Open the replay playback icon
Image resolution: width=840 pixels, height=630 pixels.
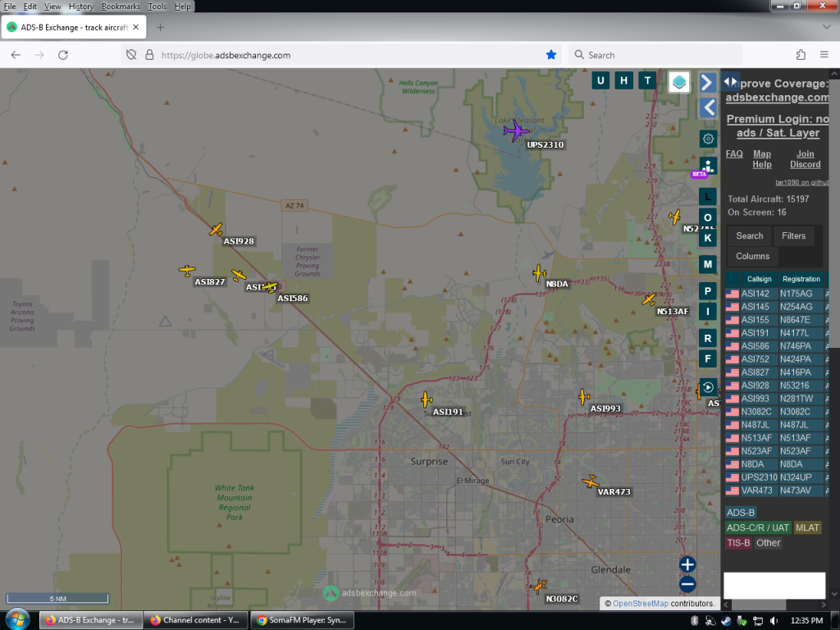pos(708,387)
